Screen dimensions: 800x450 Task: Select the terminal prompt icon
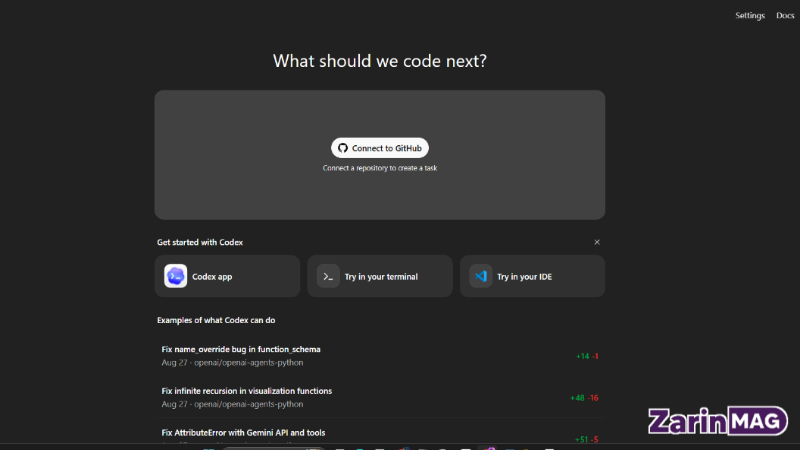coord(328,276)
